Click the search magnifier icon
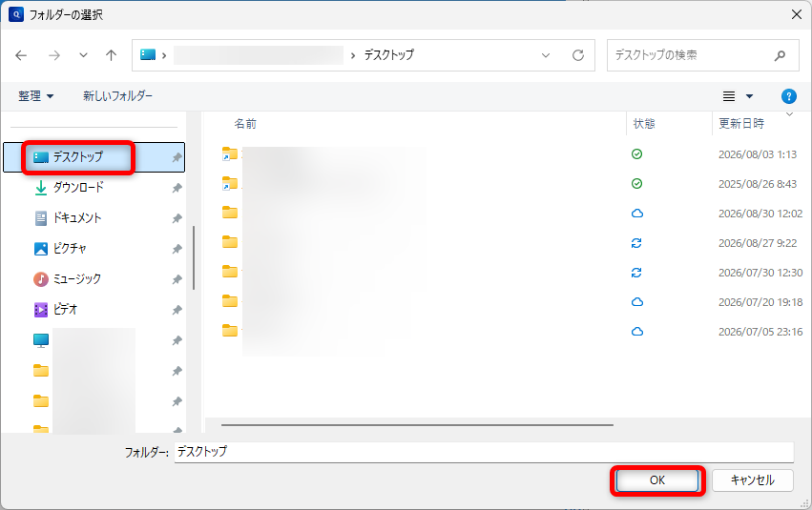The height and width of the screenshot is (510, 812). (780, 55)
